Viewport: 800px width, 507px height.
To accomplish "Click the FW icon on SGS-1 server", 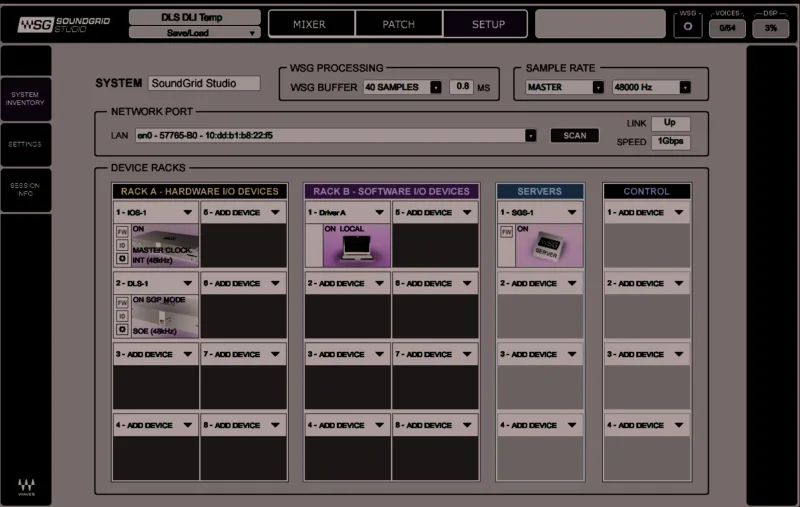I will [x=506, y=232].
